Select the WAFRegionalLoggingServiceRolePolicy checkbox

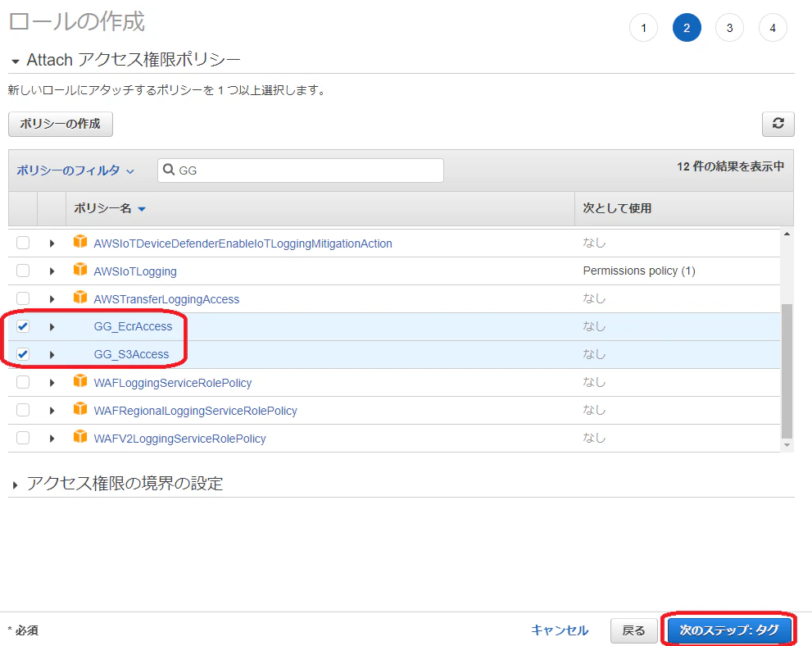click(23, 410)
